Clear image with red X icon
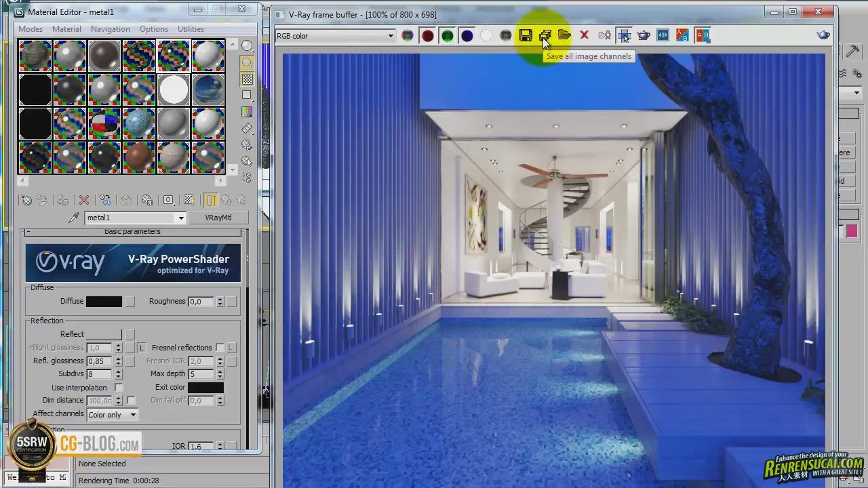Image resolution: width=868 pixels, height=488 pixels. tap(584, 35)
